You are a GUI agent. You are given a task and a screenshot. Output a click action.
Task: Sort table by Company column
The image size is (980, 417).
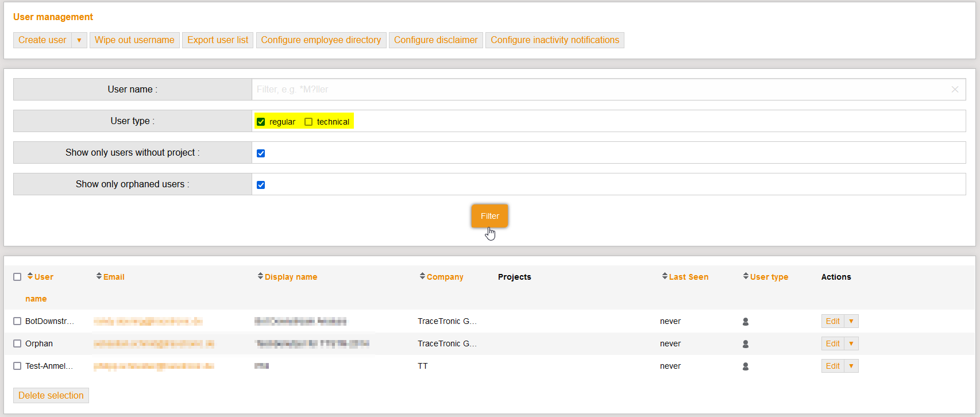click(445, 277)
